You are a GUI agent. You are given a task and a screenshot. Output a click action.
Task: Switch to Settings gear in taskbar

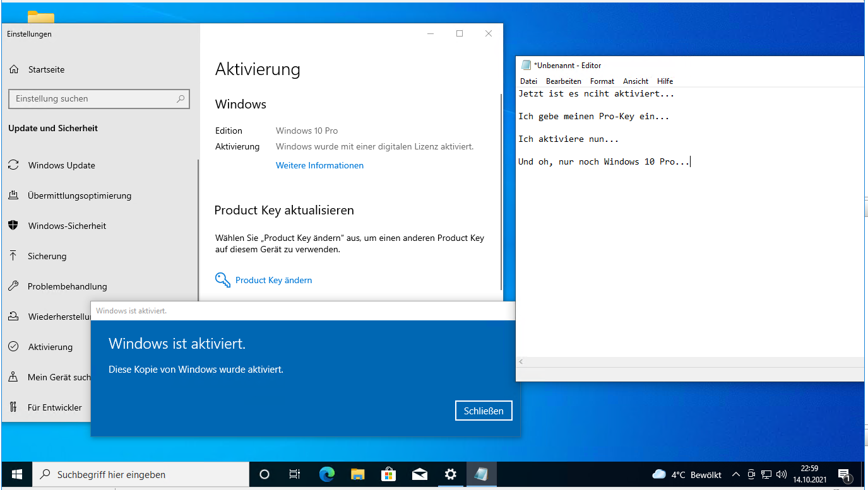pyautogui.click(x=450, y=474)
